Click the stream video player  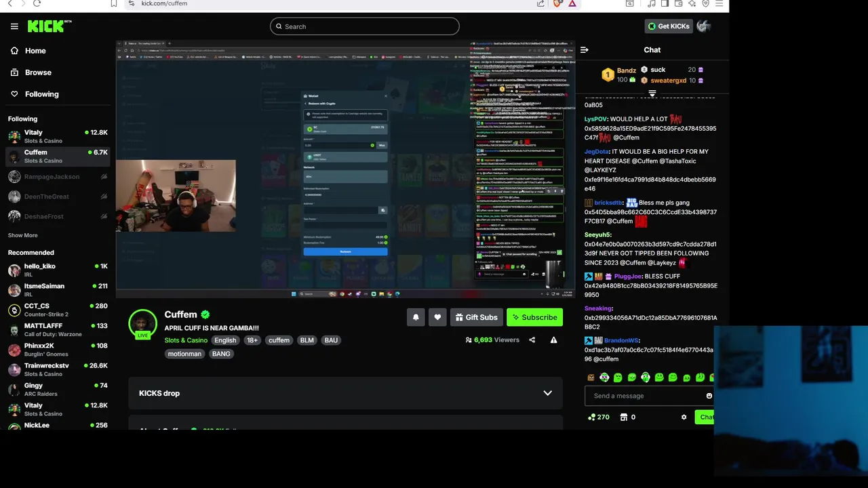[346, 169]
